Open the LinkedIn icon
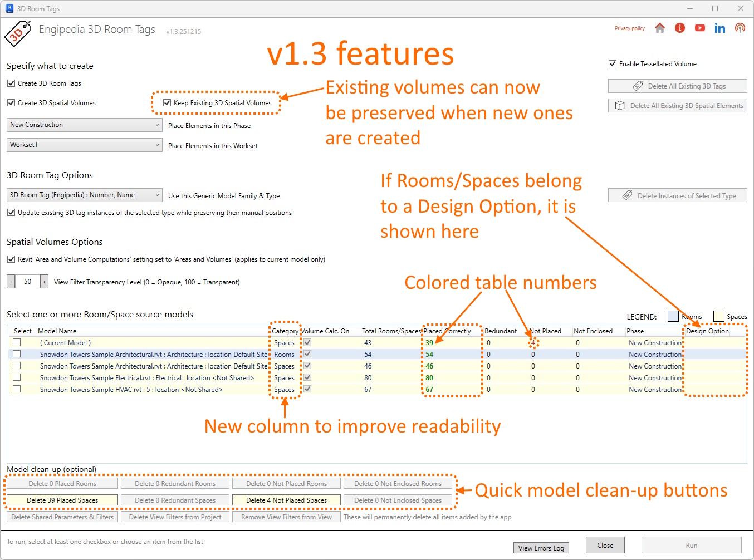The height and width of the screenshot is (560, 754). coord(719,28)
